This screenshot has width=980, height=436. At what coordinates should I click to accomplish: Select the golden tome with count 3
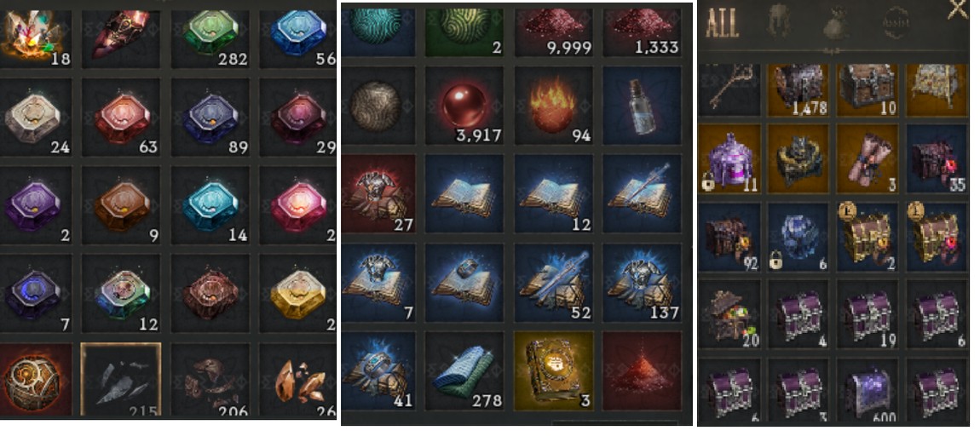[x=554, y=371]
